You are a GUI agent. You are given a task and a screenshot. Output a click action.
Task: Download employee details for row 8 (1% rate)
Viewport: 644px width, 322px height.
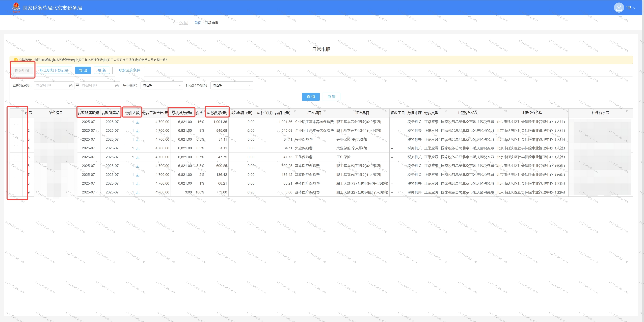(x=138, y=184)
